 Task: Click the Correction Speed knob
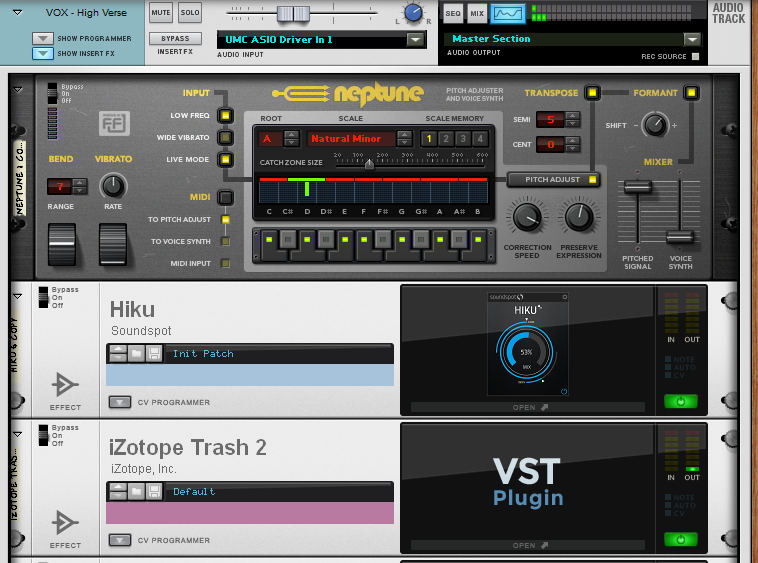click(x=527, y=217)
